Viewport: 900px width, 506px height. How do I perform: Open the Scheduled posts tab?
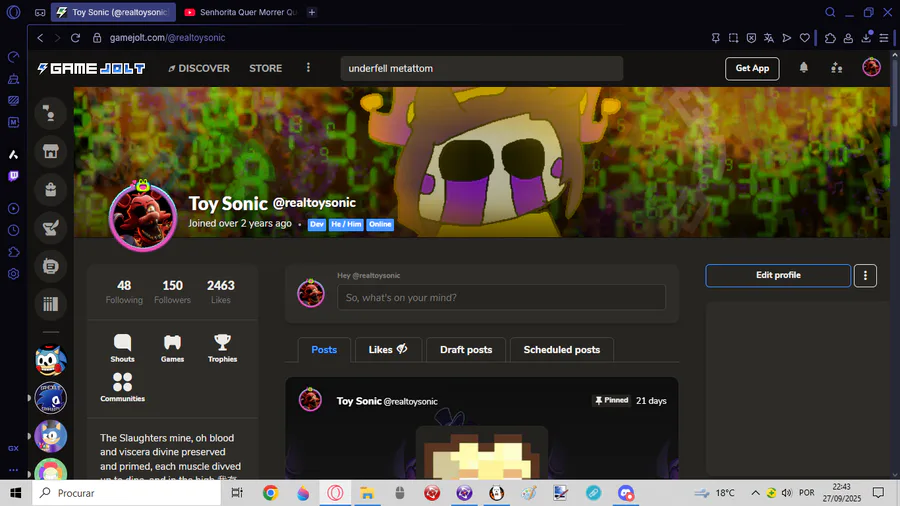click(x=562, y=350)
